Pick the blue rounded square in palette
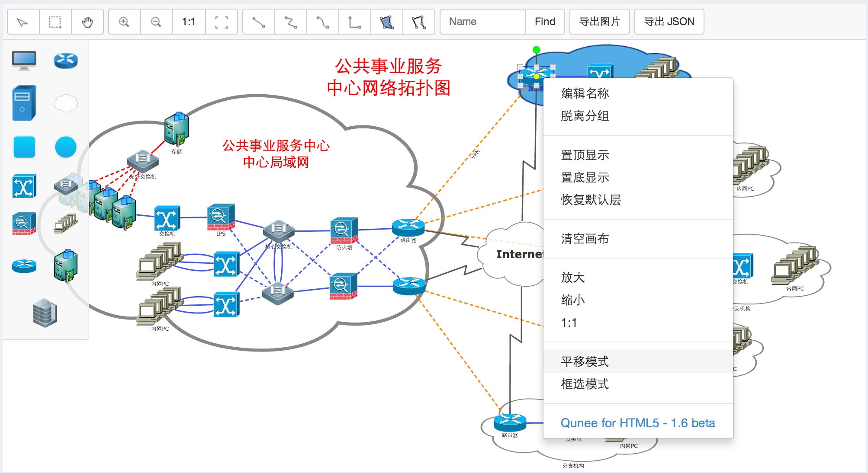868x473 pixels. click(24, 147)
